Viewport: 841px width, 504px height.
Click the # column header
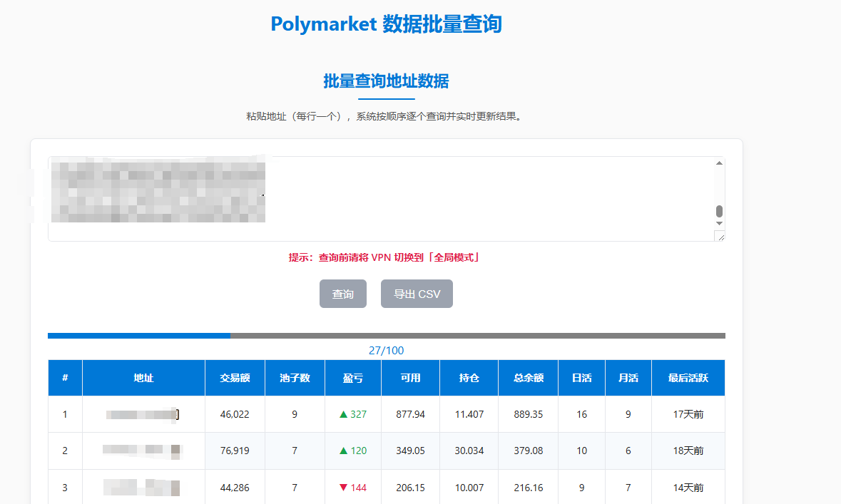(x=65, y=378)
